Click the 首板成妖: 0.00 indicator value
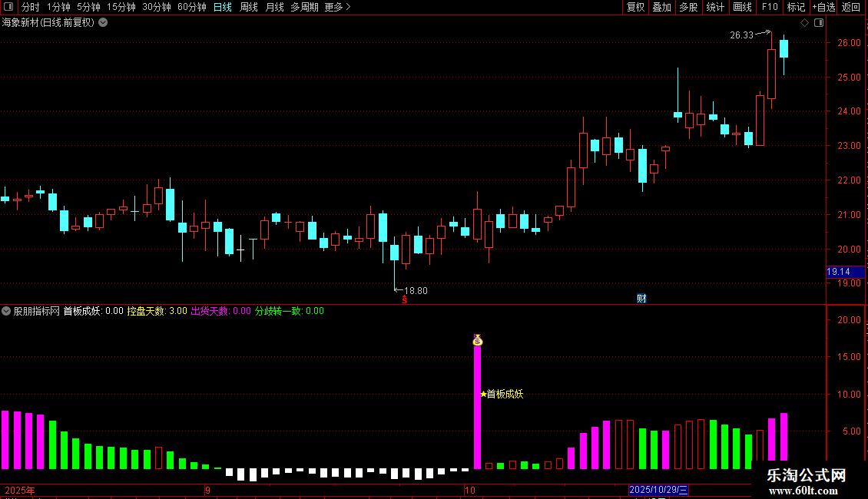Image resolution: width=868 pixels, height=499 pixels. coord(93,311)
